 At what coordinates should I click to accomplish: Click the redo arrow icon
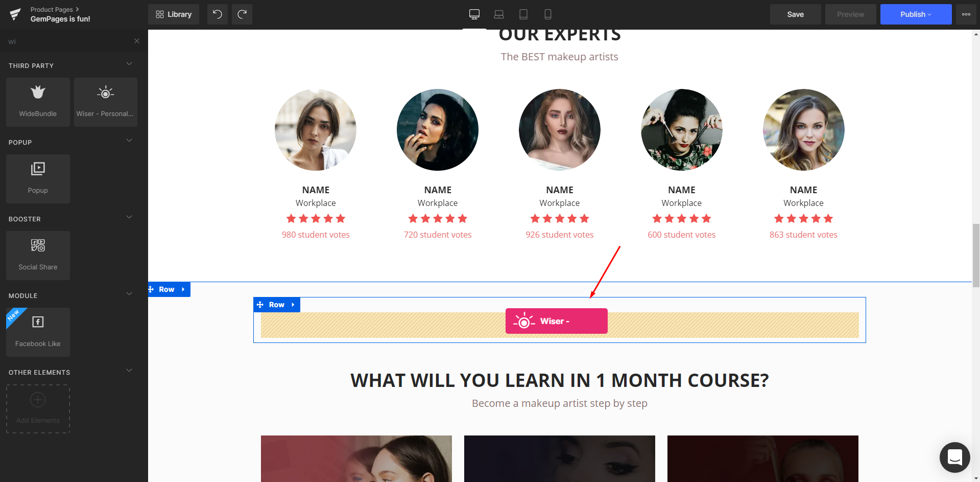[x=242, y=14]
